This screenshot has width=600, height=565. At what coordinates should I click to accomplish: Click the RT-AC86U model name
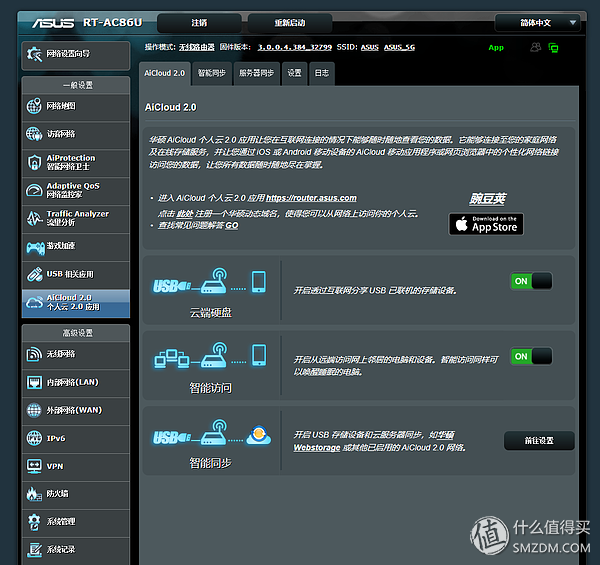click(112, 23)
